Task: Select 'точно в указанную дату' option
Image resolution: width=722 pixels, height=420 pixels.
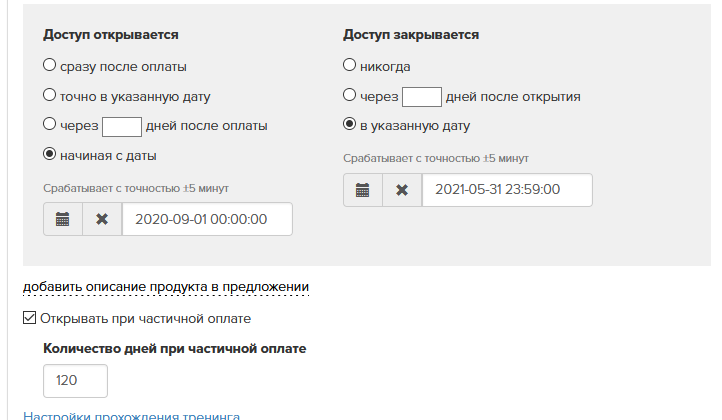Action: 49,96
